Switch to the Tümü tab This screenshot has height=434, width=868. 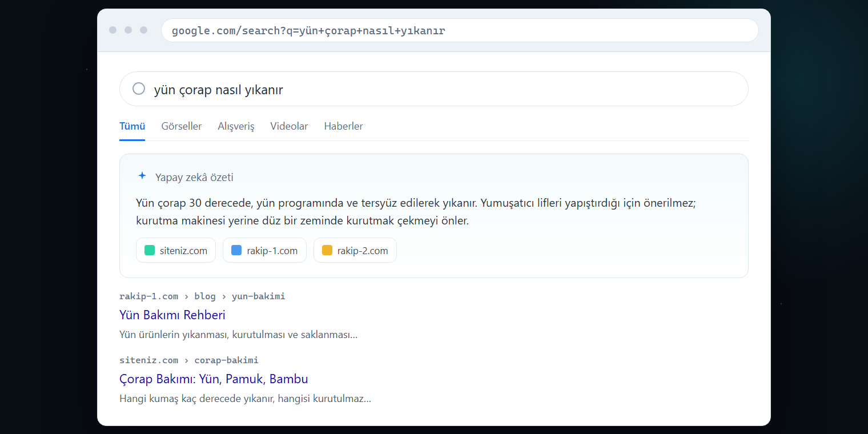(x=132, y=126)
